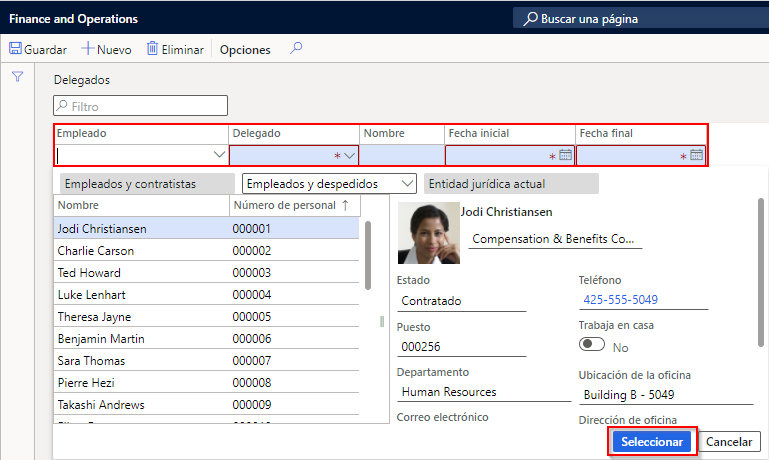Open the filter funnel pane icon
Screen dimensions: 769x460
17,78
